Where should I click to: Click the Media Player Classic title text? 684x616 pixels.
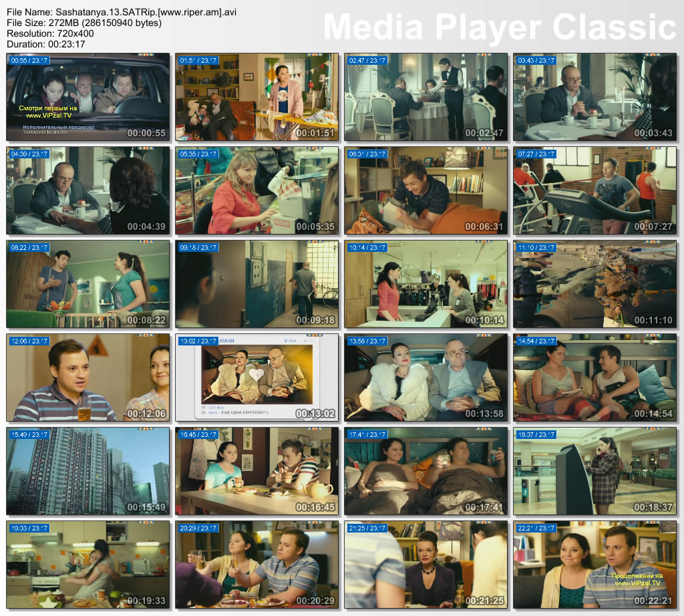tap(500, 27)
